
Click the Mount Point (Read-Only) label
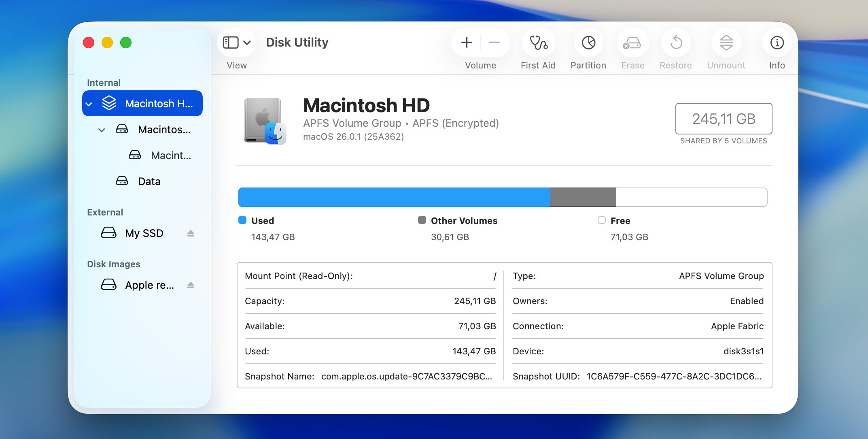299,276
